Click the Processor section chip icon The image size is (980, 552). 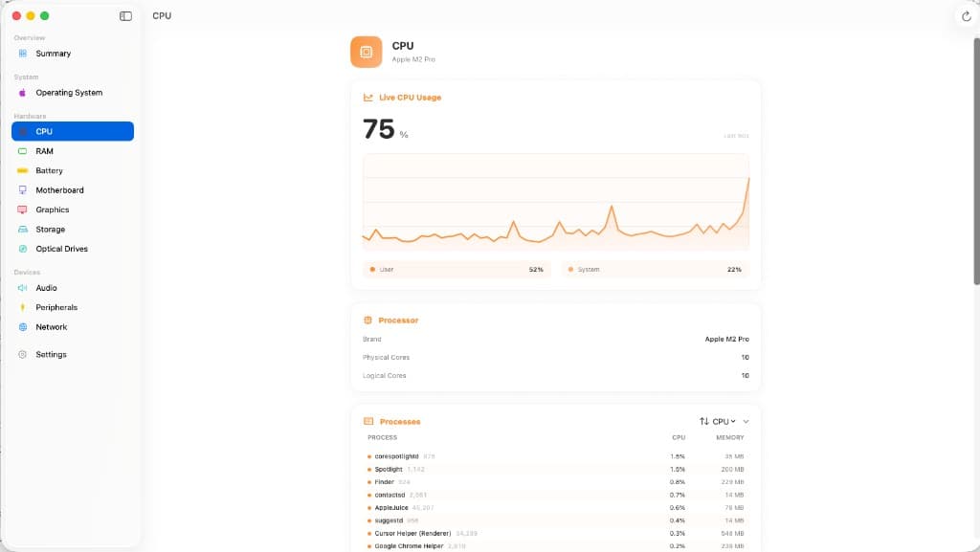(367, 320)
